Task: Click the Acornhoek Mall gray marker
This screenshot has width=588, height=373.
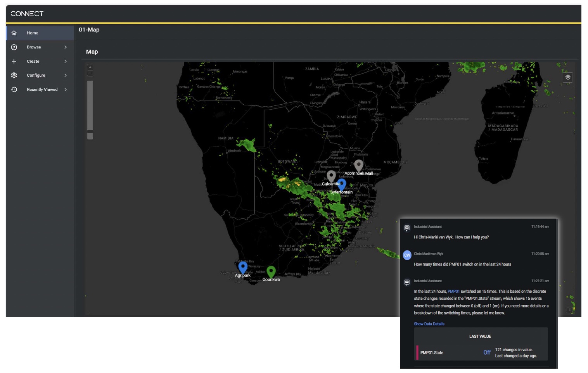Action: point(359,165)
